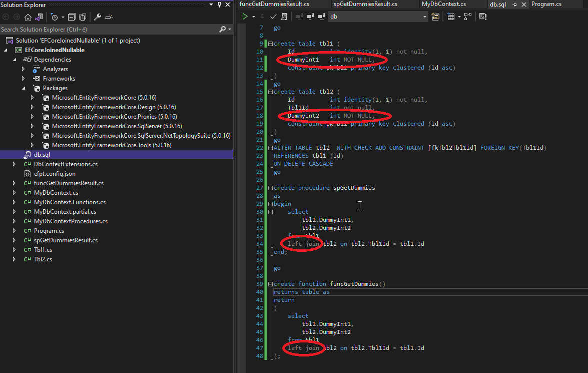Image resolution: width=588 pixels, height=373 pixels.
Task: Open Solution Explorer window position dropdown
Action: [211, 5]
